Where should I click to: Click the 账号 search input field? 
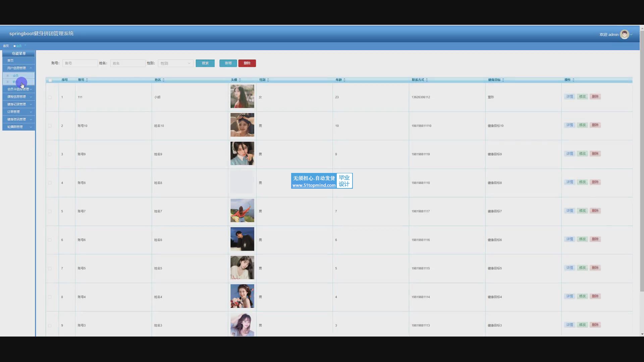tap(80, 63)
